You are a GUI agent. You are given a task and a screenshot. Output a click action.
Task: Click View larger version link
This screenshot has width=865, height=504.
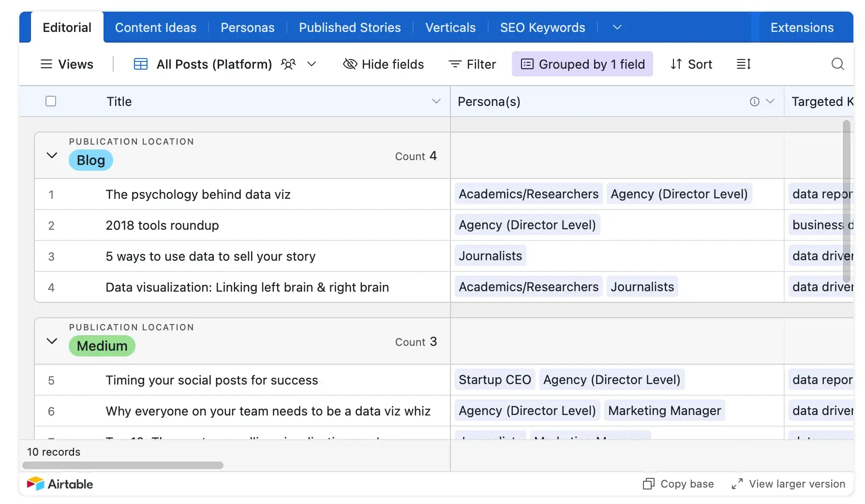click(x=789, y=484)
